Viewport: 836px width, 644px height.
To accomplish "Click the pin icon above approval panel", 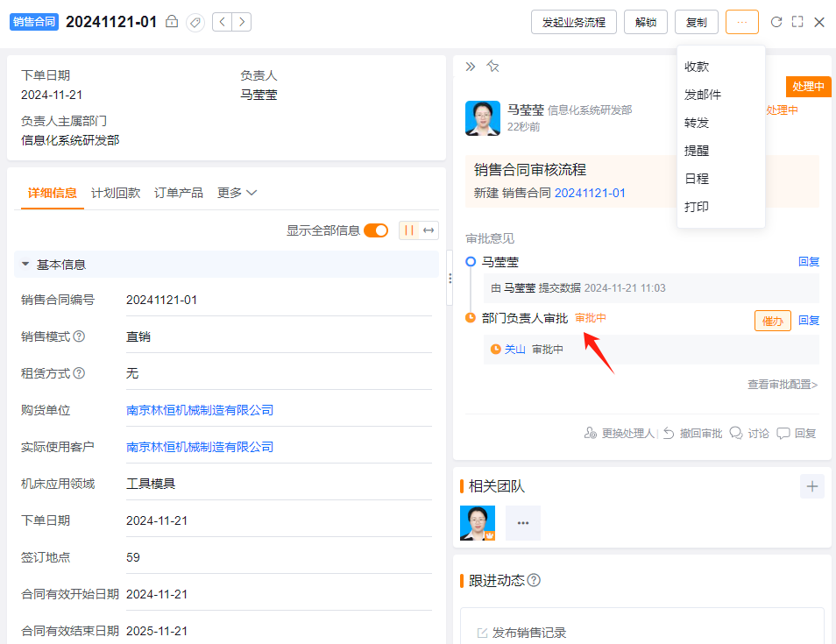I will coord(492,67).
